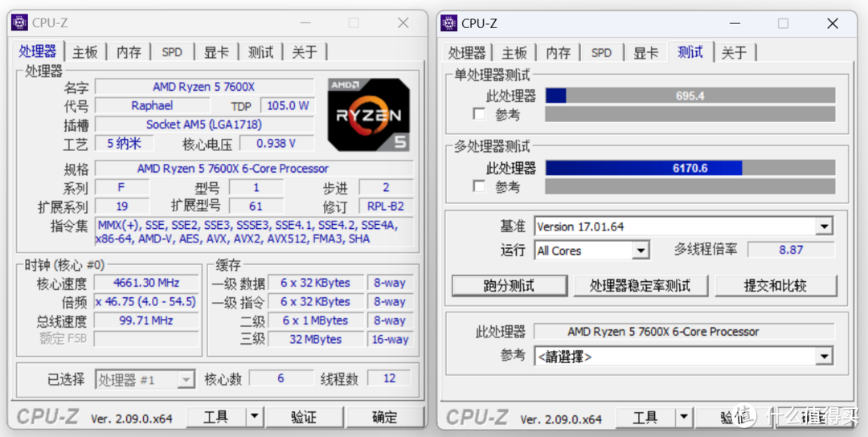The image size is (868, 437).
Task: Switch to 处理器 tab in right window
Action: pos(467,52)
